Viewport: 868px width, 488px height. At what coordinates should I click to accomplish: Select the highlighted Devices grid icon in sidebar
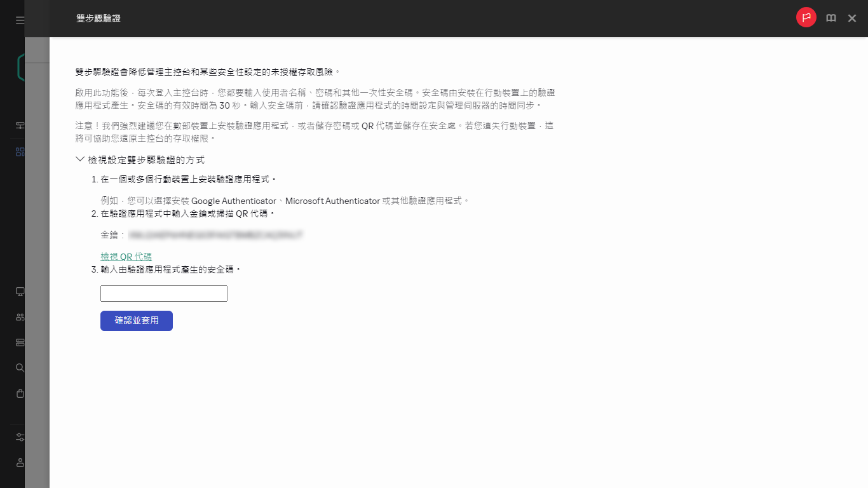(x=20, y=152)
